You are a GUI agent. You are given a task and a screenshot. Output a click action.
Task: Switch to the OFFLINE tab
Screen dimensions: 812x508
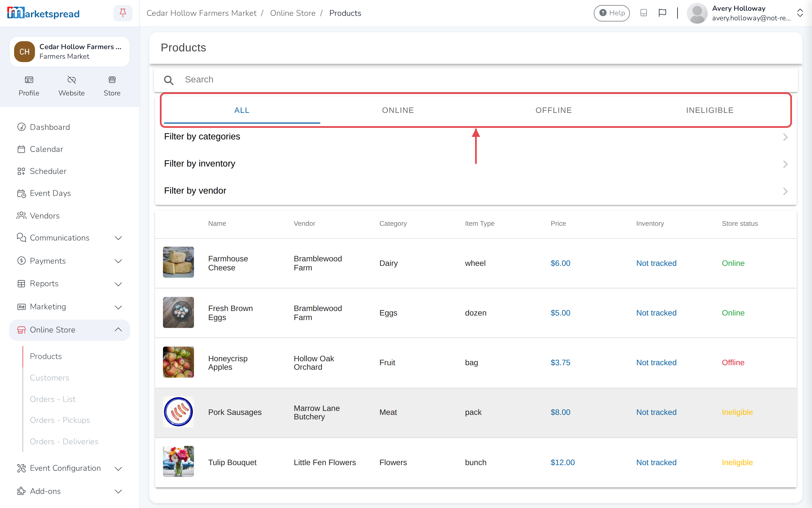[554, 110]
